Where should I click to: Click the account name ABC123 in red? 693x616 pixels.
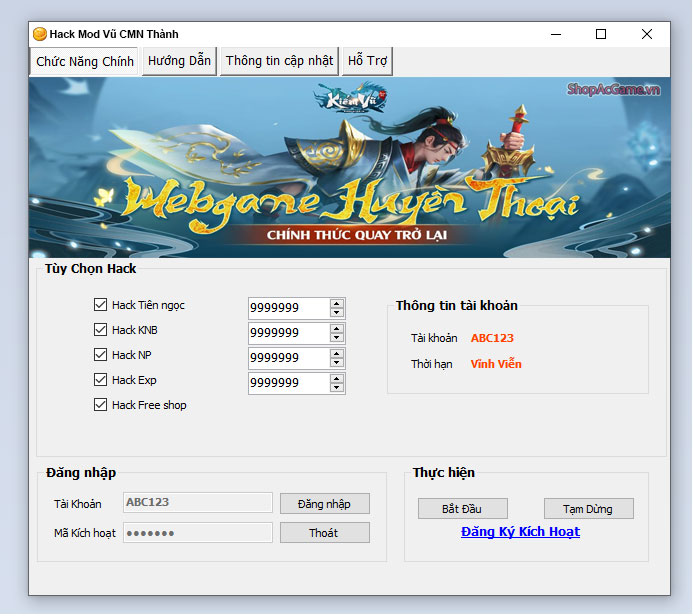click(492, 338)
